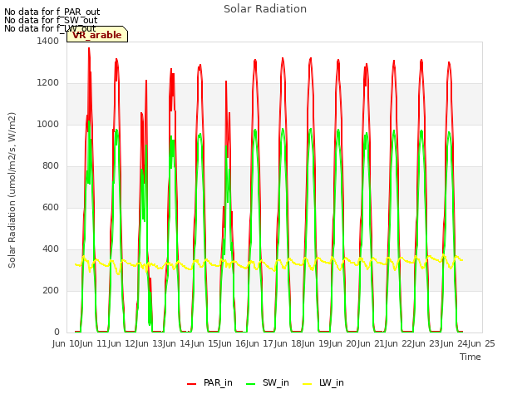Click the 200 y-axis tick label

point(51,290)
